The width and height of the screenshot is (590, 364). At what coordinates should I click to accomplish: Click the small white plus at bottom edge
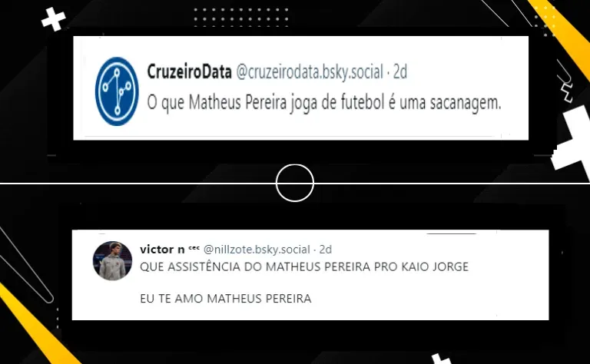[x=441, y=359]
